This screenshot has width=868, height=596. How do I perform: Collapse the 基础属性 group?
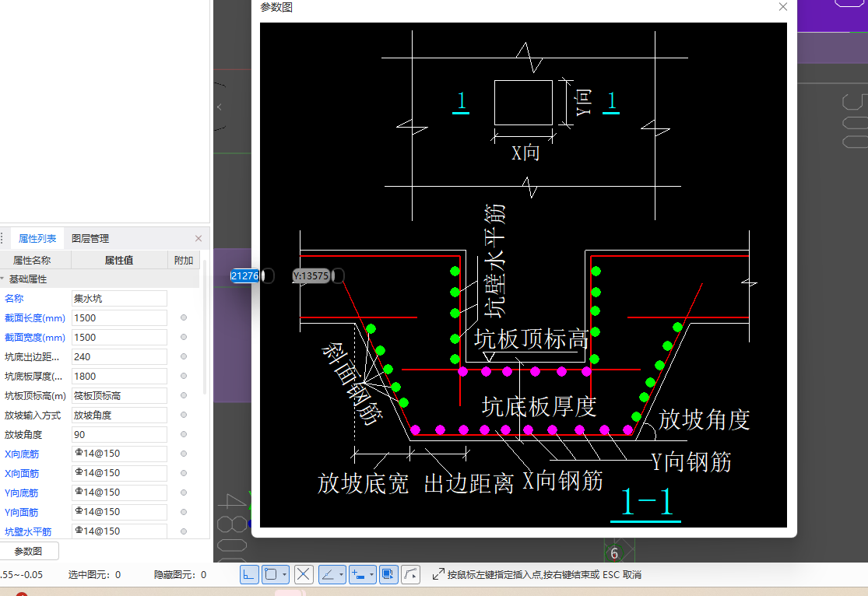pyautogui.click(x=3, y=279)
